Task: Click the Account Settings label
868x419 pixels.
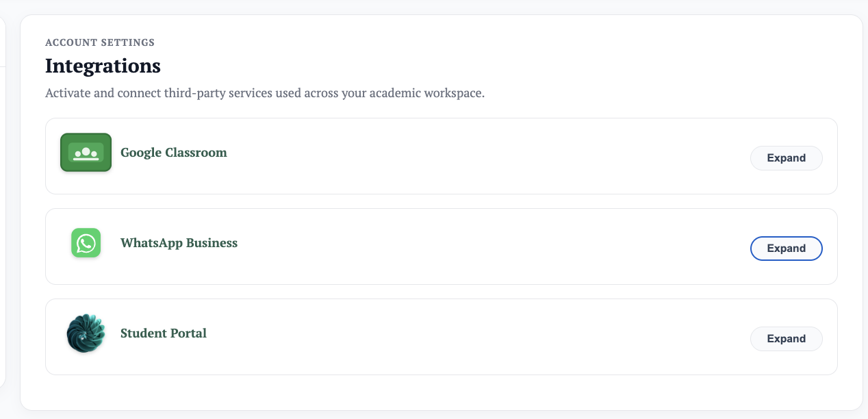Action: tap(100, 42)
